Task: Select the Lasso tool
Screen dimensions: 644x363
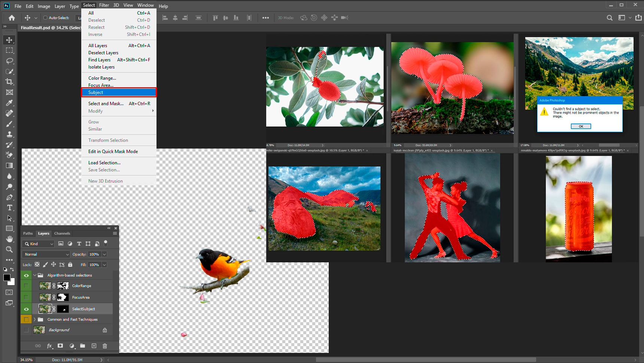Action: coord(10,61)
